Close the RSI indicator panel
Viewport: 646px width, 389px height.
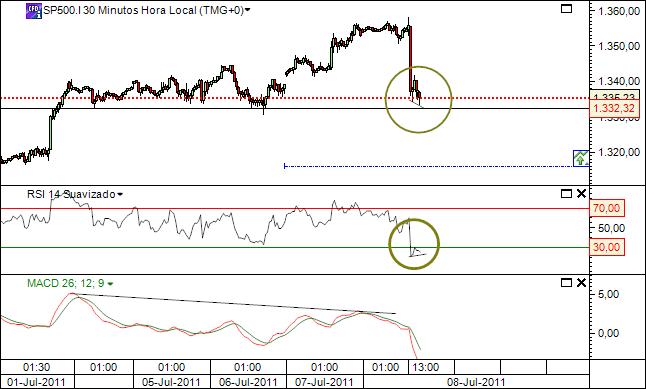[x=581, y=194]
